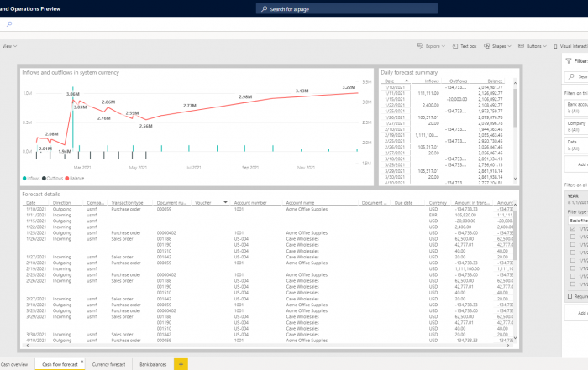
Task: Click the Forecast details scroll-down arrow
Action: coord(515,338)
